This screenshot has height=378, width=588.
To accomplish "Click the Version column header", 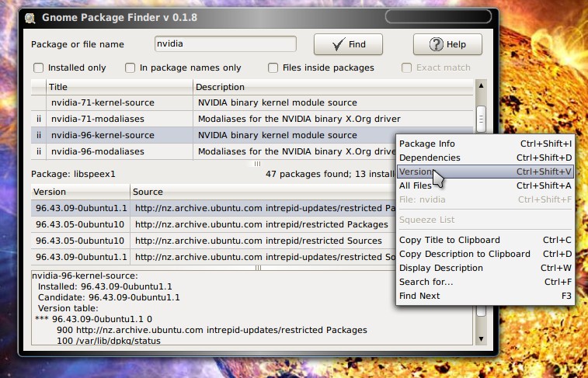I will click(x=81, y=192).
